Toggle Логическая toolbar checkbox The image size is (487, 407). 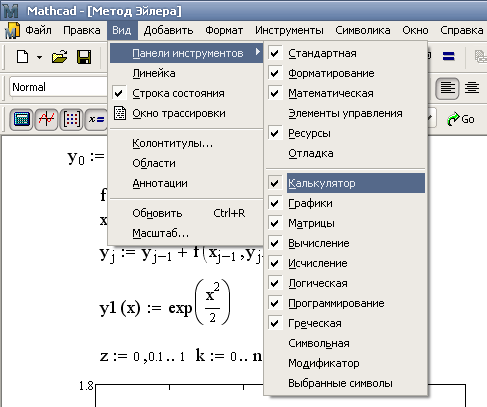[x=346, y=283]
